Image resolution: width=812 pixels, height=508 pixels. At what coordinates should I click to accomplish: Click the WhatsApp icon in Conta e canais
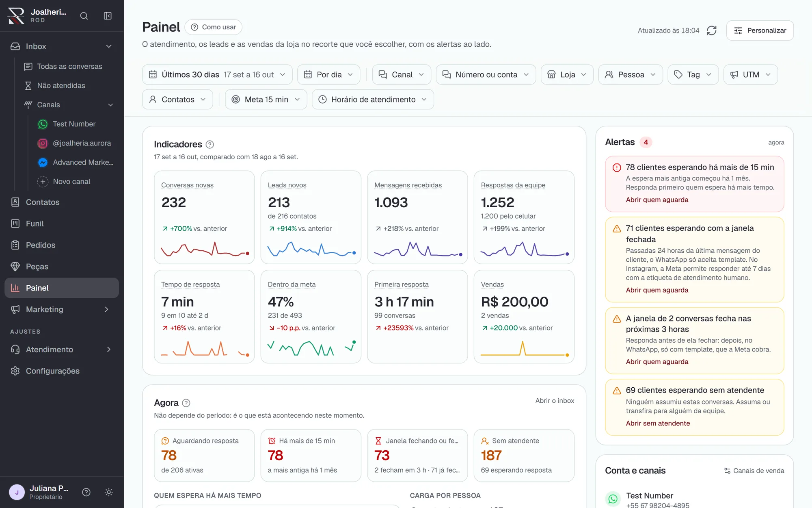click(x=613, y=499)
